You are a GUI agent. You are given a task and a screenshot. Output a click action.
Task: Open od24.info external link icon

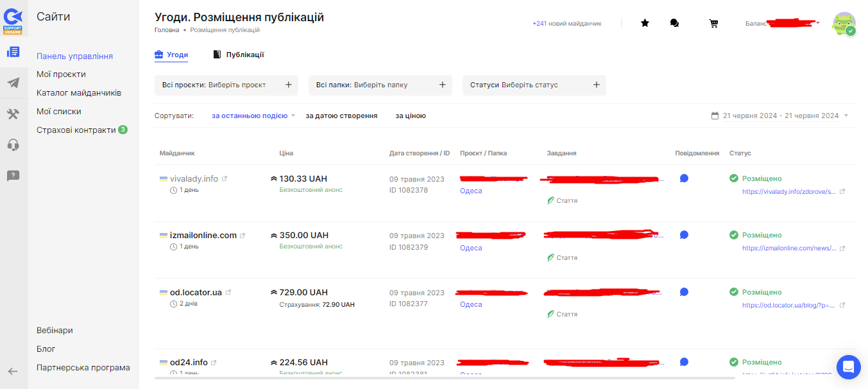[214, 363]
